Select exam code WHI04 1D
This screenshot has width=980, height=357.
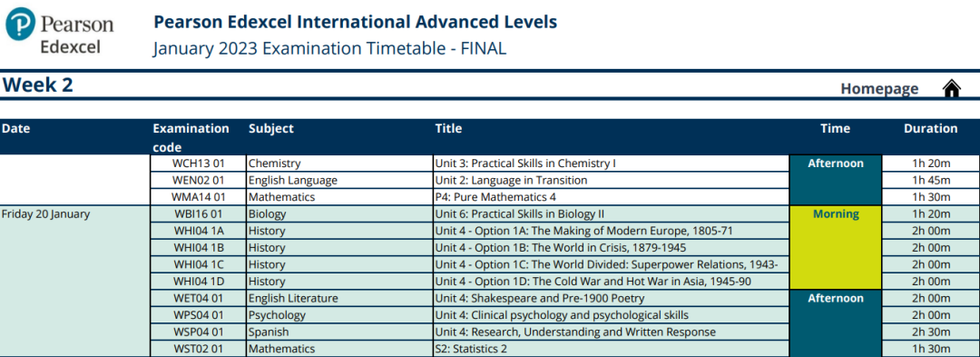pos(198,282)
